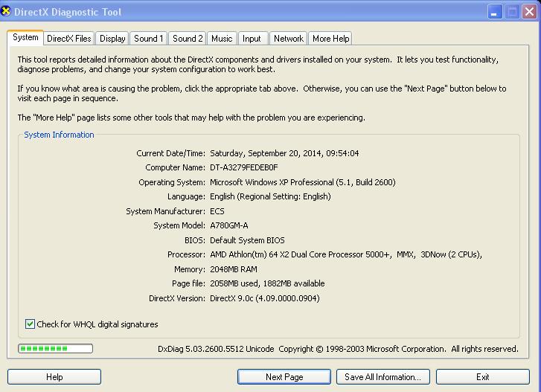Open the Display tab
541x392 pixels.
(x=112, y=39)
